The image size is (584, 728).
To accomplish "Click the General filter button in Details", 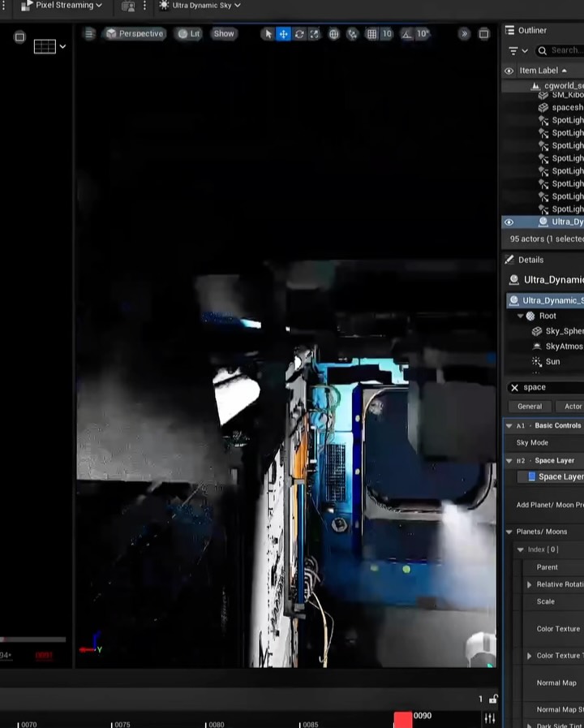I will click(x=529, y=407).
